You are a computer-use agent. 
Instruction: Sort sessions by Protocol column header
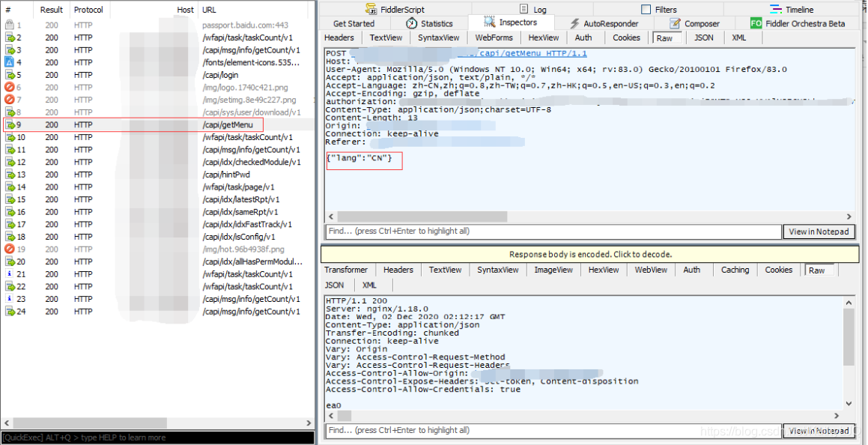(88, 10)
